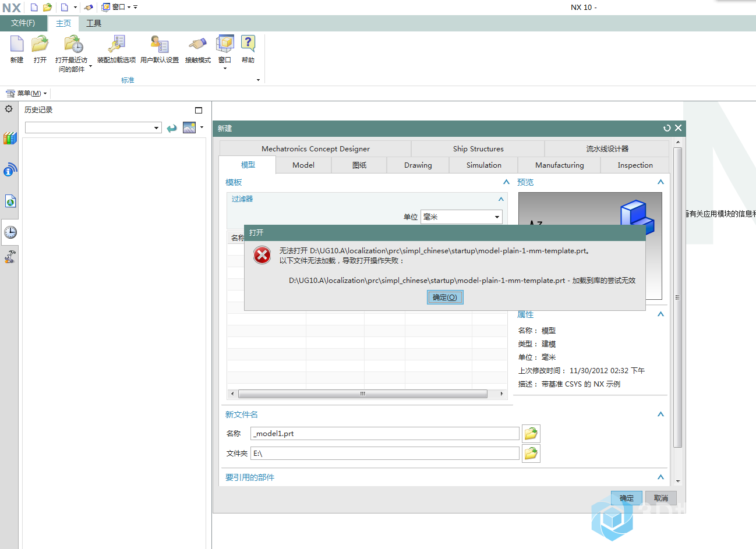The image size is (756, 549).
Task: Click 取消 in the 新建 dialog
Action: pyautogui.click(x=661, y=498)
